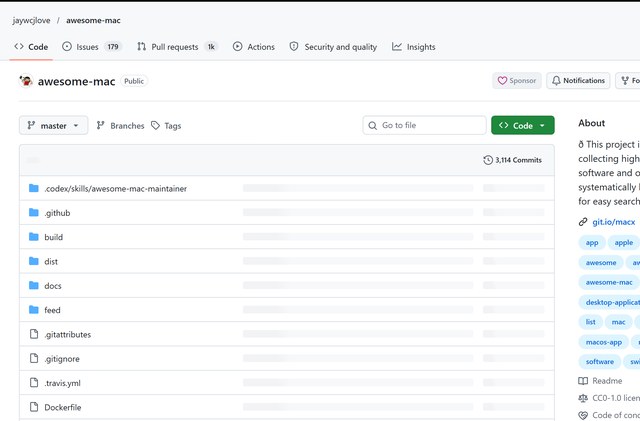This screenshot has width=640, height=421.
Task: Click the macos-app topic tag
Action: (604, 342)
